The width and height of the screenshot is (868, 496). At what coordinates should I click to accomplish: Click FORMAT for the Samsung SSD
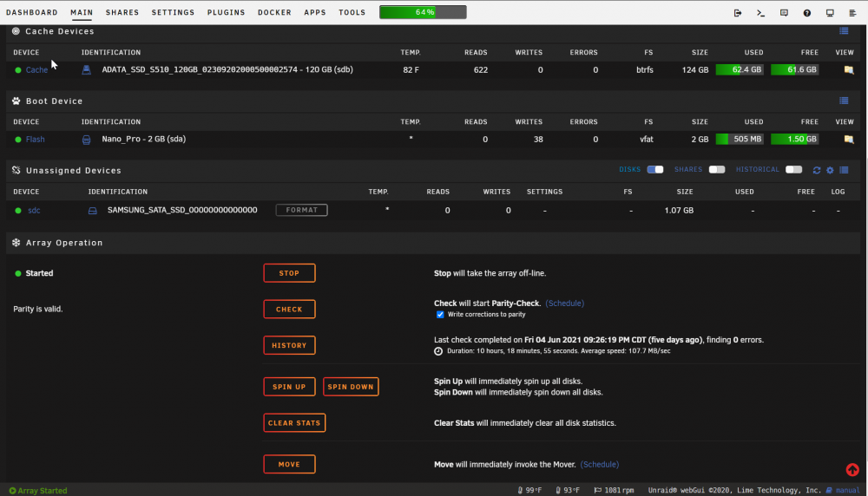coord(302,210)
